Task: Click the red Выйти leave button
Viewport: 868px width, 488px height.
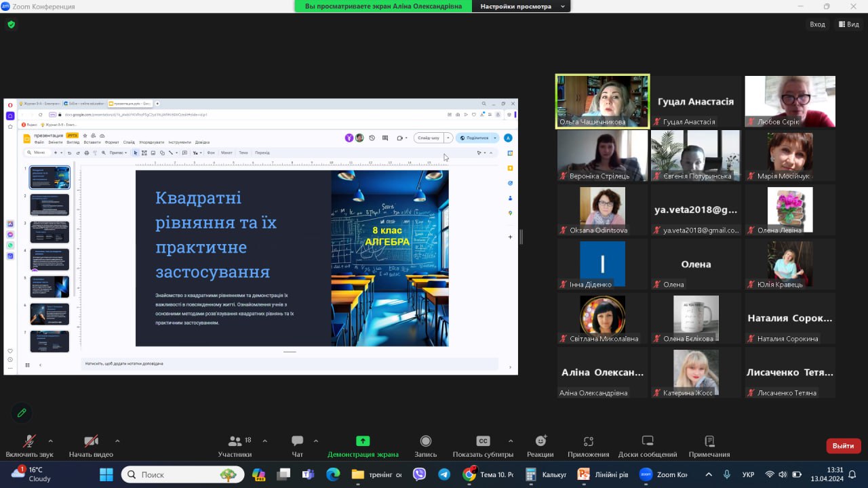Action: [x=843, y=446]
